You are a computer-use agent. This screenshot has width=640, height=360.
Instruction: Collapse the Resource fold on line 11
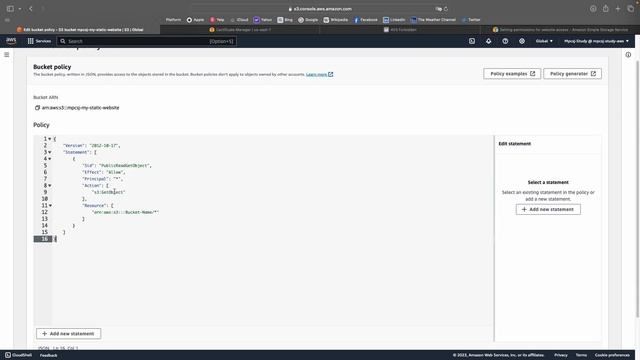coord(50,206)
